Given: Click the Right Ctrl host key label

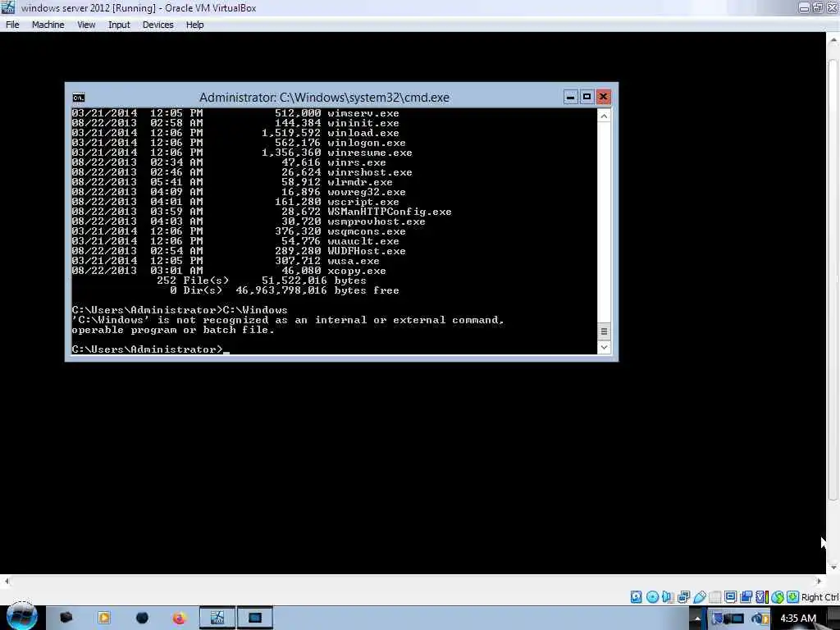Looking at the screenshot, I should click(820, 597).
